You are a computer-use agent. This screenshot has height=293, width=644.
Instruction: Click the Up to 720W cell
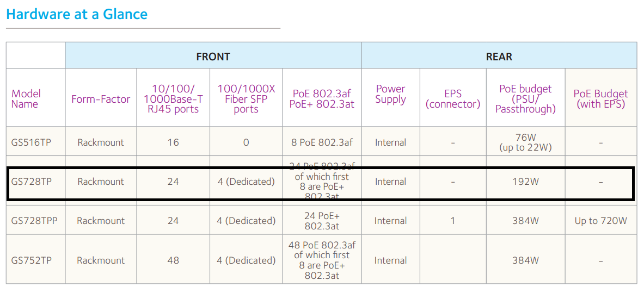tap(601, 220)
